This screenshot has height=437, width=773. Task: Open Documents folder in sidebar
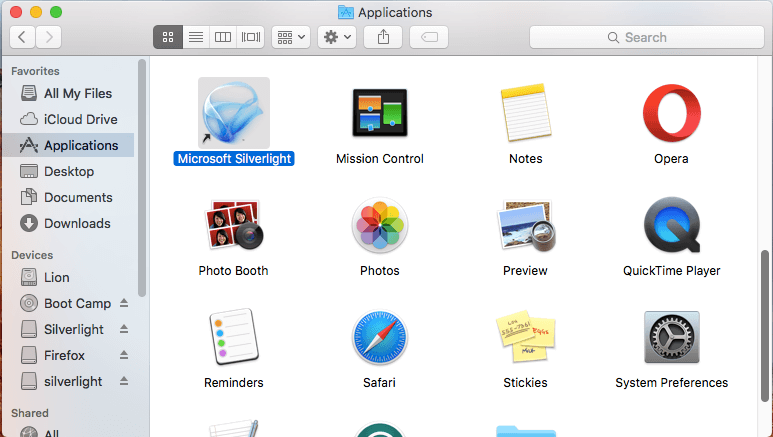[x=68, y=197]
